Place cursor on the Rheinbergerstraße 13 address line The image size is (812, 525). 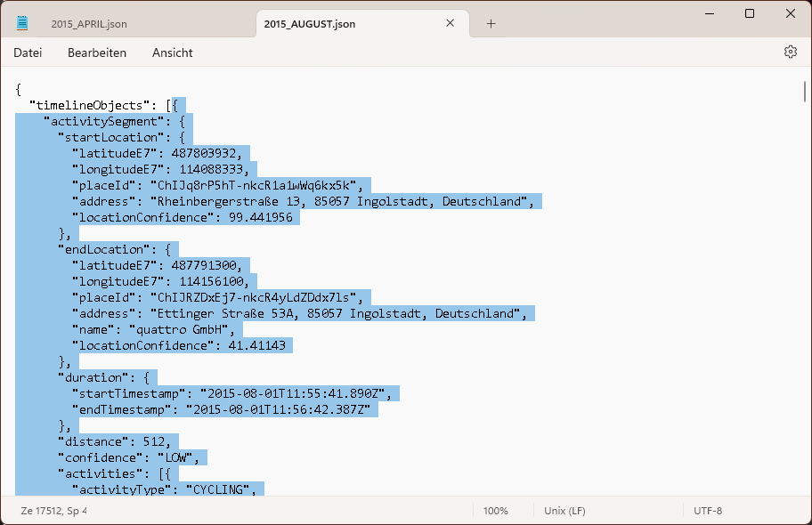338,201
